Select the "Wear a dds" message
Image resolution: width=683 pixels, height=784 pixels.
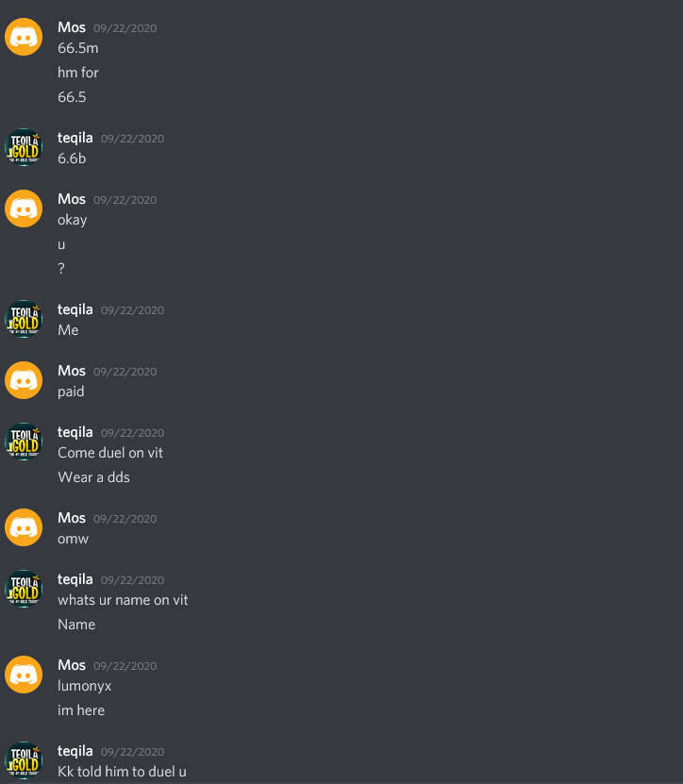[x=93, y=477]
